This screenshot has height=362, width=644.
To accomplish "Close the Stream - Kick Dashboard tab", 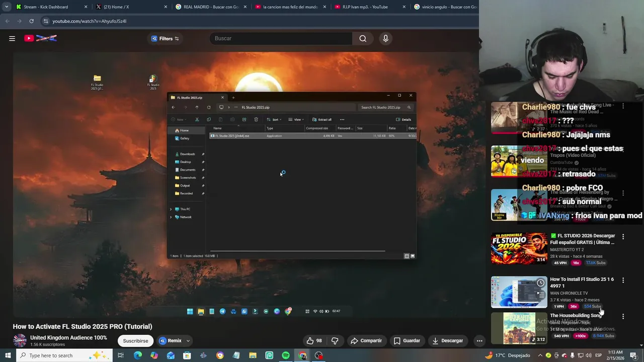I will tap(86, 7).
